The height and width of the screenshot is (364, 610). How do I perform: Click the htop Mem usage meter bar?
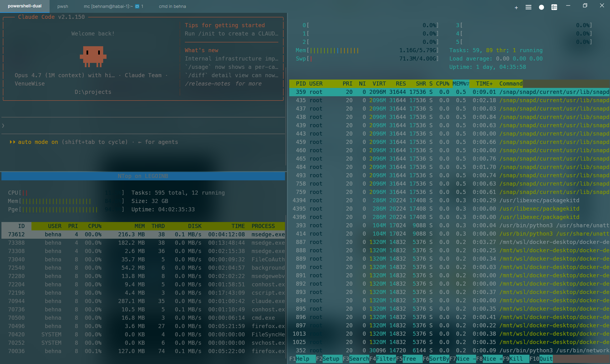367,50
